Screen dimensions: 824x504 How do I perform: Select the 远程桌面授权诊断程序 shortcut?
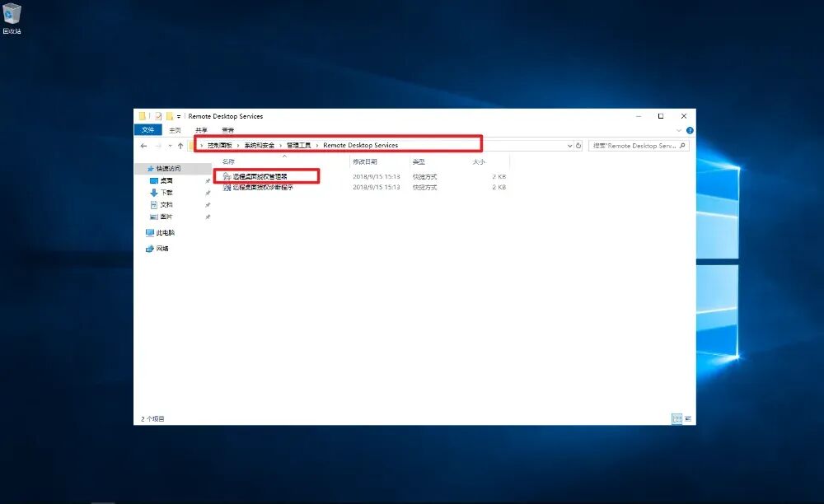pos(258,187)
